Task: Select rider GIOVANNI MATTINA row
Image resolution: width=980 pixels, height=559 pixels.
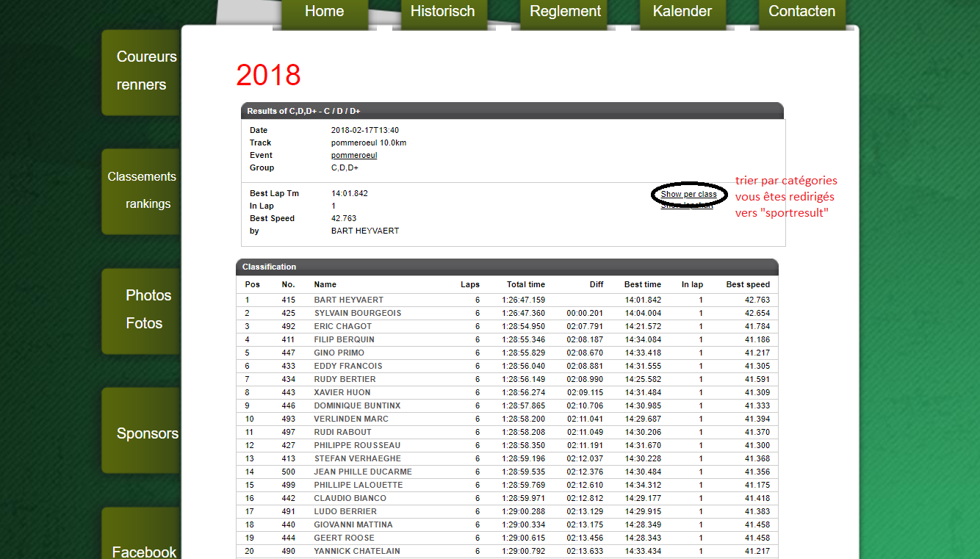Action: tap(507, 525)
